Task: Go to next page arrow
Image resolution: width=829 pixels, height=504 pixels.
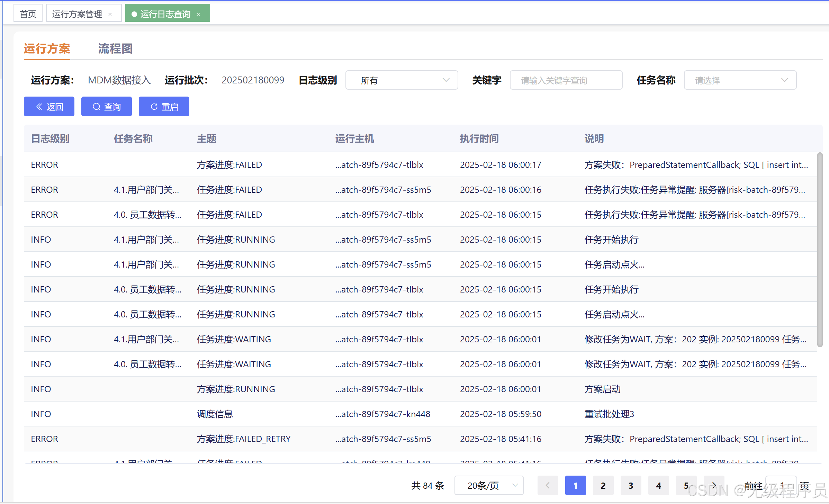Action: pyautogui.click(x=714, y=485)
